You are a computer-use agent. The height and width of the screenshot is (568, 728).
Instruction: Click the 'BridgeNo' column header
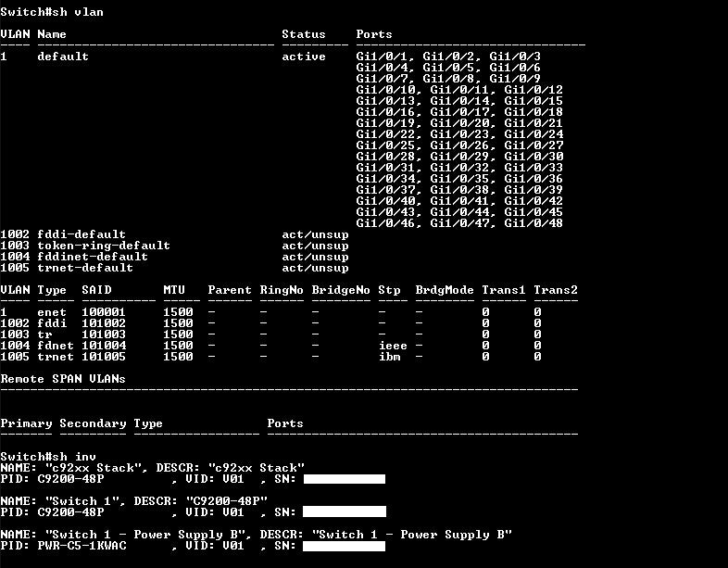coord(341,290)
